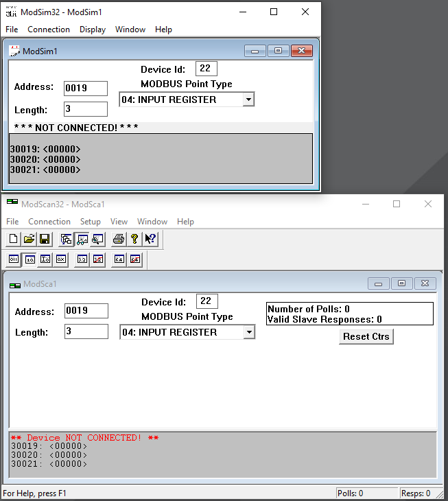Select register 30019 row in ModSca1
This screenshot has height=501, width=448.
(x=49, y=446)
